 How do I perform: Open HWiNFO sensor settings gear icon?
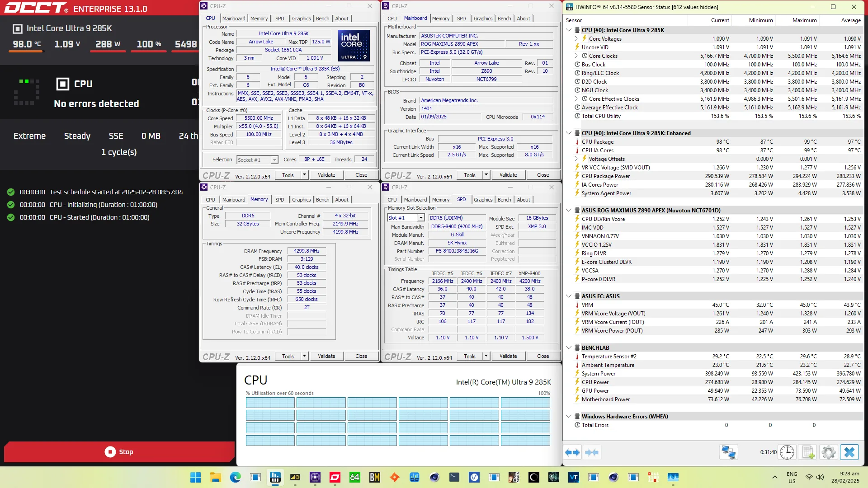pos(828,452)
